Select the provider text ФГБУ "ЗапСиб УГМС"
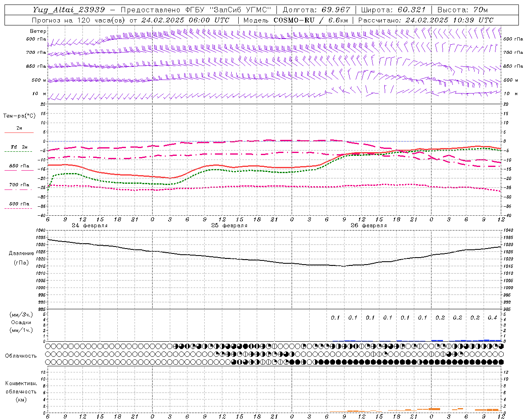Image resolution: width=525 pixels, height=420 pixels. (x=228, y=9)
